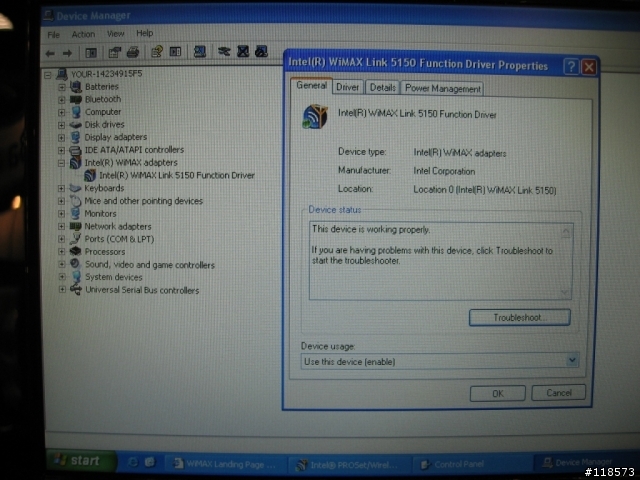The width and height of the screenshot is (640, 480).
Task: Click the dialog help question mark button
Action: [571, 67]
